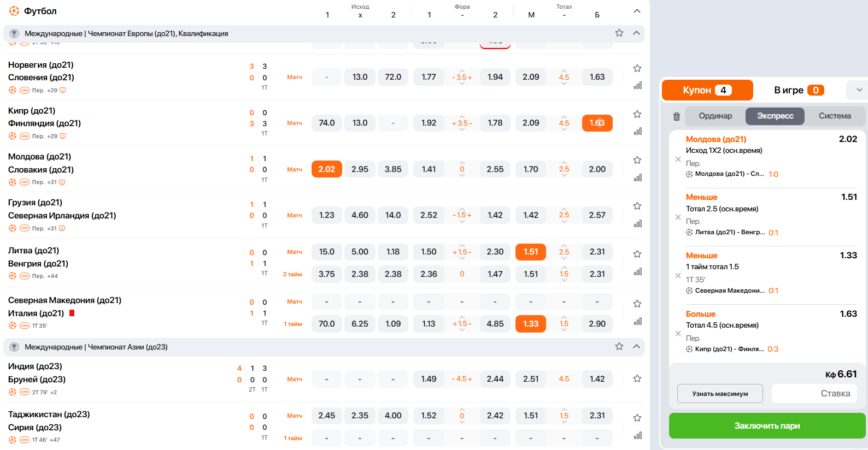Switch to Ординар bet type tab
The width and height of the screenshot is (868, 450).
click(715, 116)
